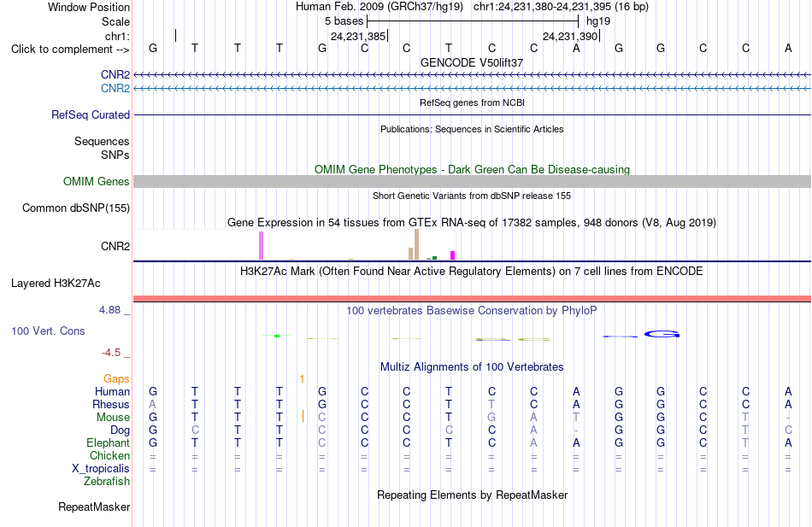Click the 'chr1:' ruler label
This screenshot has width=812, height=527.
[117, 36]
